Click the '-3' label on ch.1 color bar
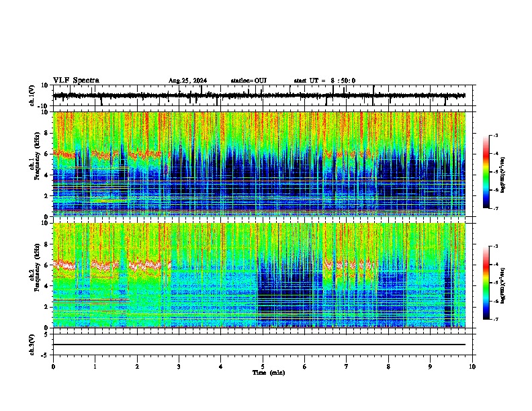532x411 pixels. click(495, 136)
